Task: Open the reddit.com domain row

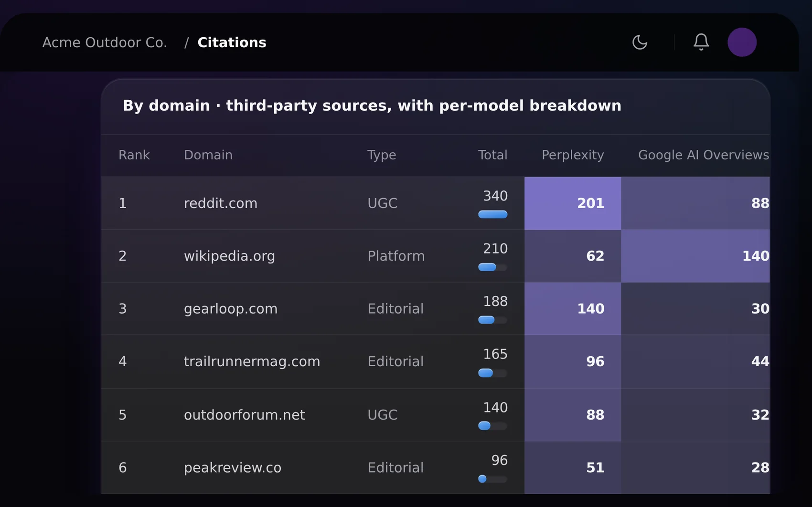Action: pyautogui.click(x=436, y=203)
